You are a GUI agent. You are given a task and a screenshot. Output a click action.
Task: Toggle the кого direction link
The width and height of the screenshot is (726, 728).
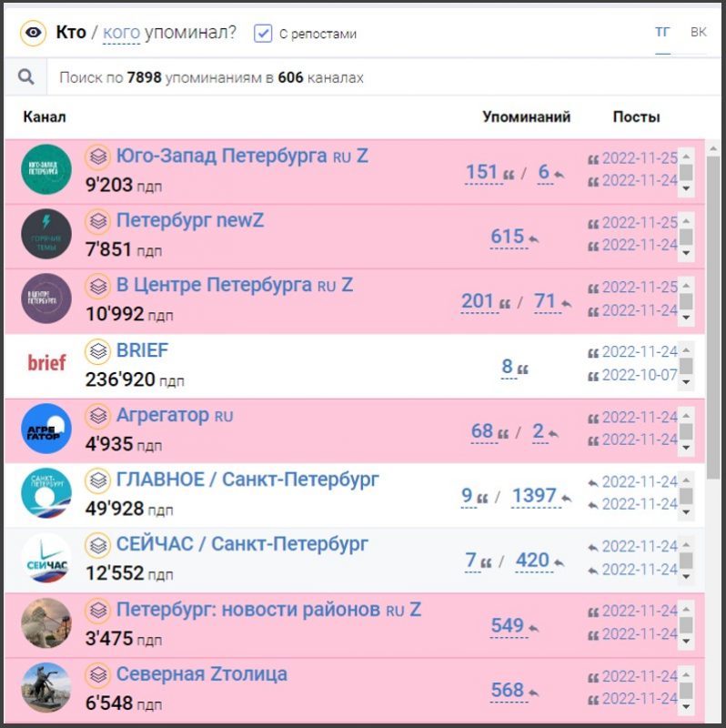coord(121,33)
